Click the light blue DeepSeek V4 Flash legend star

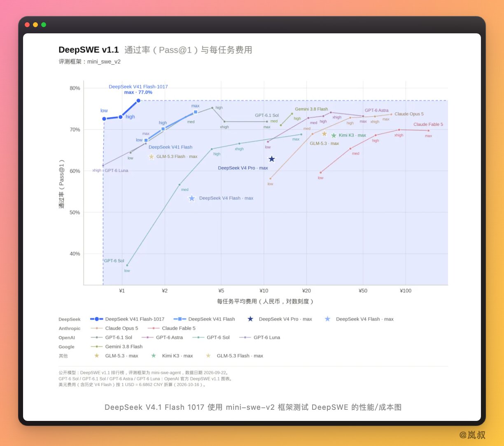tap(327, 319)
